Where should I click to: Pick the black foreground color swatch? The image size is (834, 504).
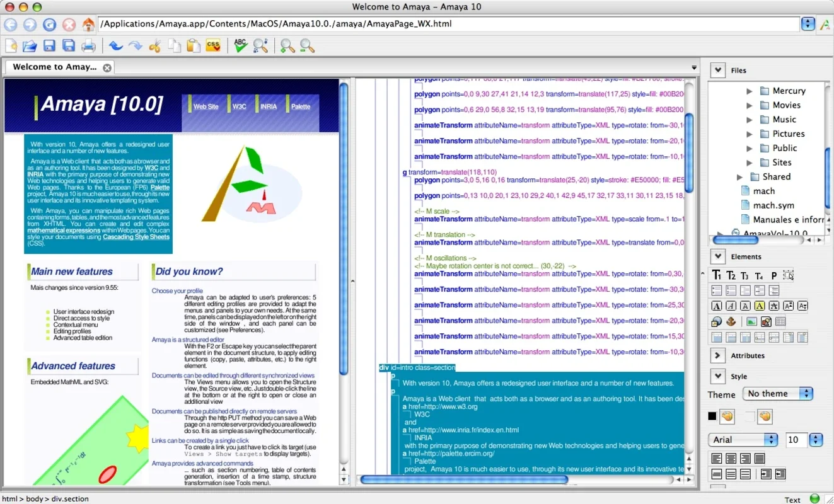[712, 416]
